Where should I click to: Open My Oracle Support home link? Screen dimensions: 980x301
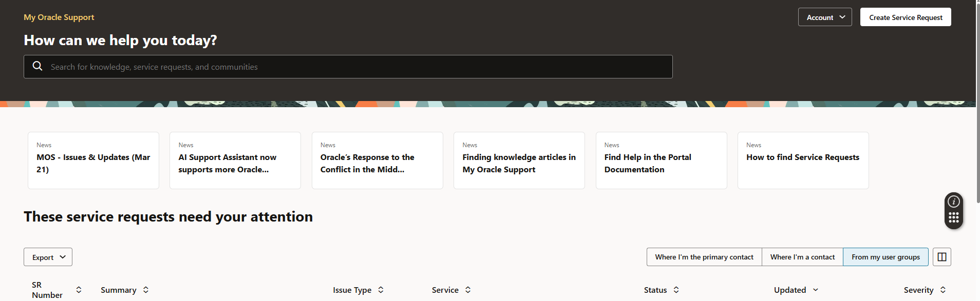59,17
